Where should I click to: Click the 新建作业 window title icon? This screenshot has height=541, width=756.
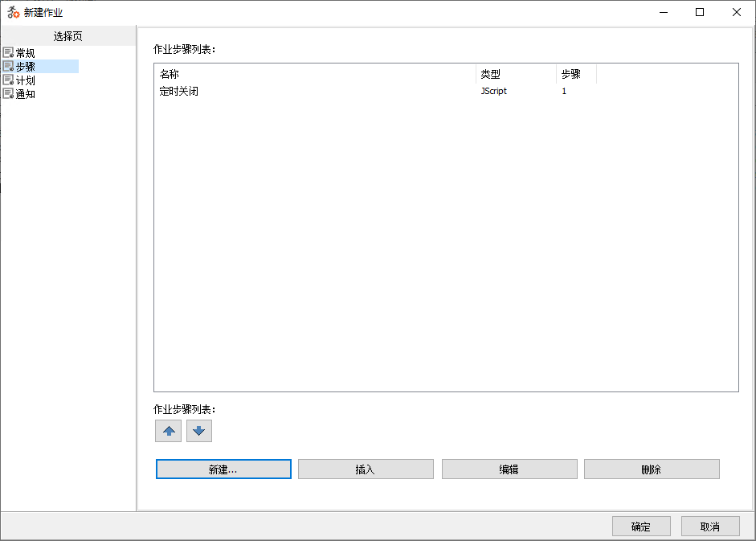(13, 12)
